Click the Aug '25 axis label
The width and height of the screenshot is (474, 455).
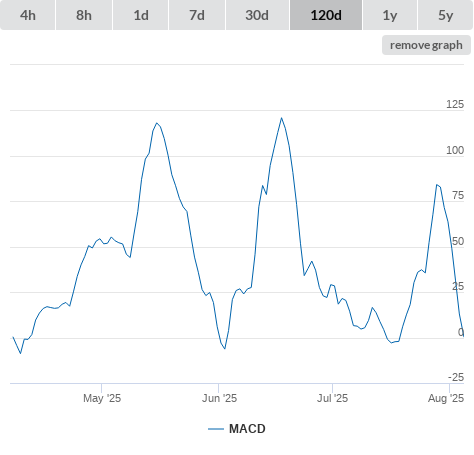[446, 398]
